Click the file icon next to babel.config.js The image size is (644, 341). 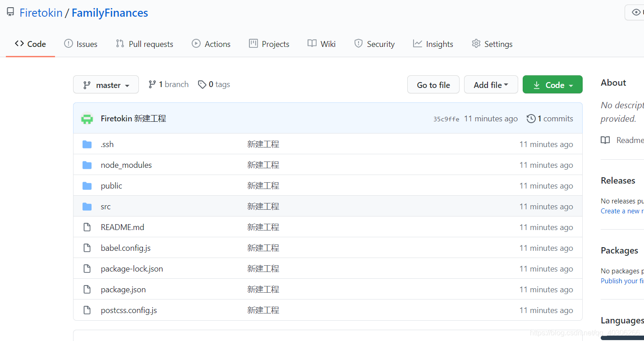tap(87, 248)
